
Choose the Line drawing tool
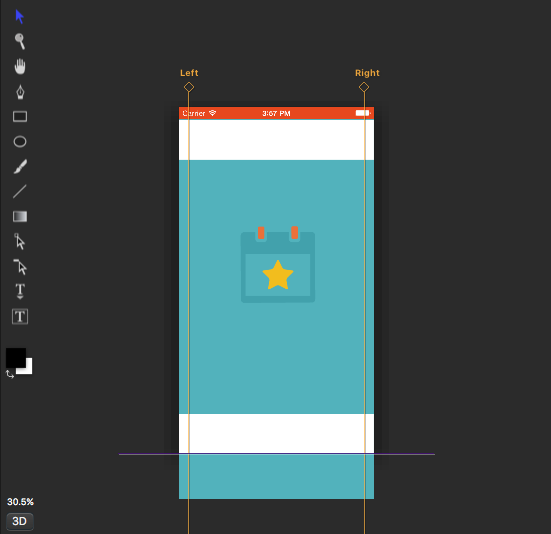click(x=20, y=191)
